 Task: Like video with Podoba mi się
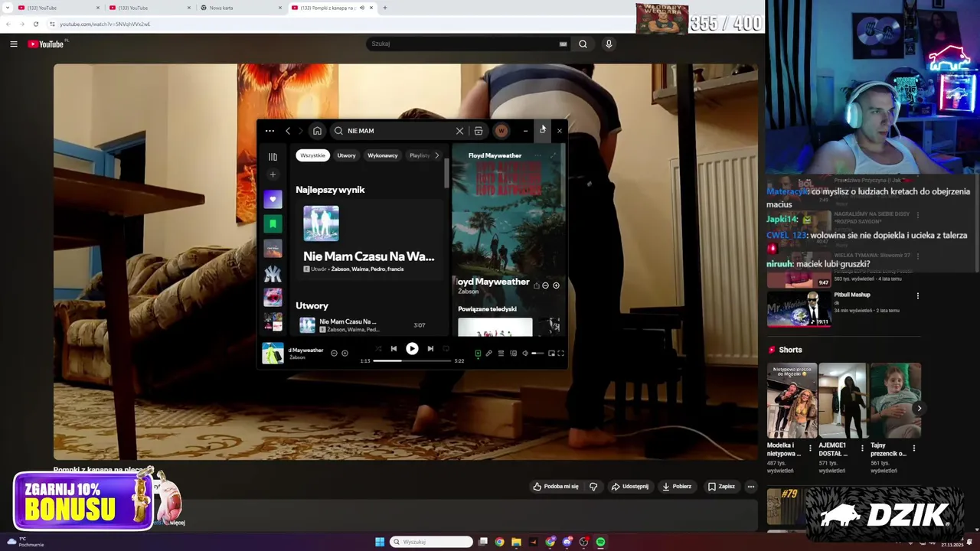(x=556, y=487)
